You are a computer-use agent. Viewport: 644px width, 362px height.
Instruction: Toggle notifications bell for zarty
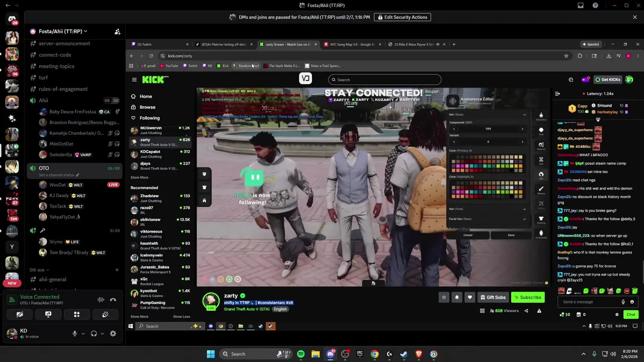[457, 297]
